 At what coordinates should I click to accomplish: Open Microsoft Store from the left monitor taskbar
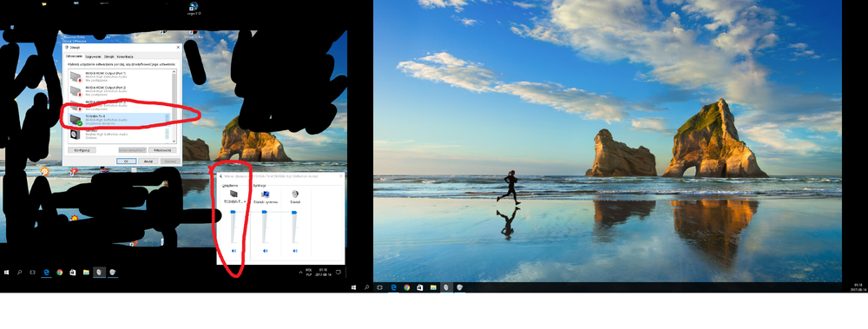73,272
